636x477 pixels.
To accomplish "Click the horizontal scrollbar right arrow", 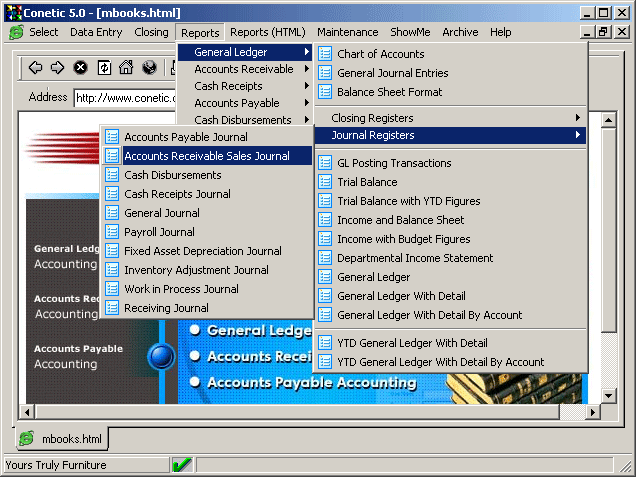I will point(593,411).
